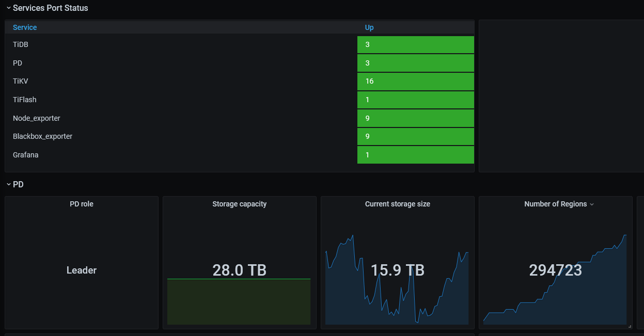
Task: Open the PD role panel title menu
Action: tap(82, 204)
